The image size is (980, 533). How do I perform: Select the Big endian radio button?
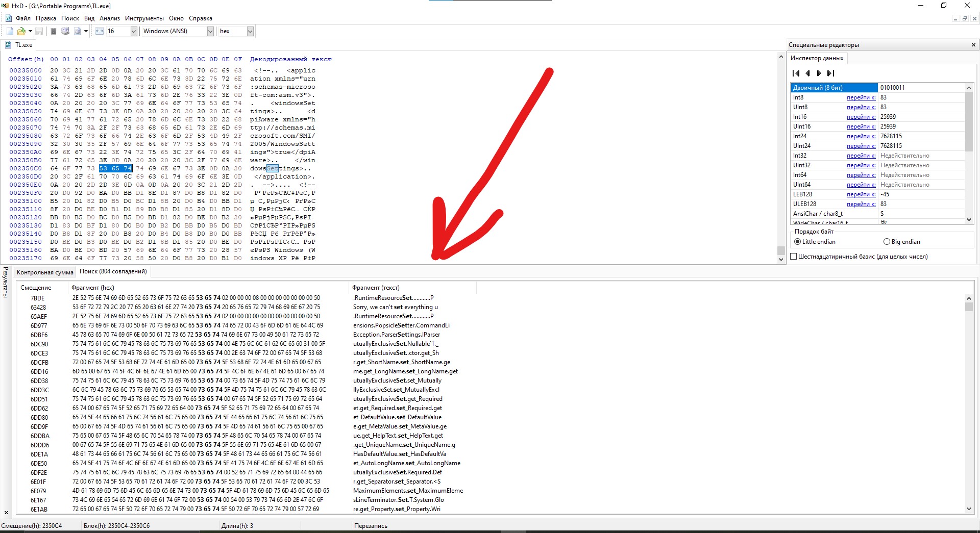click(x=887, y=241)
